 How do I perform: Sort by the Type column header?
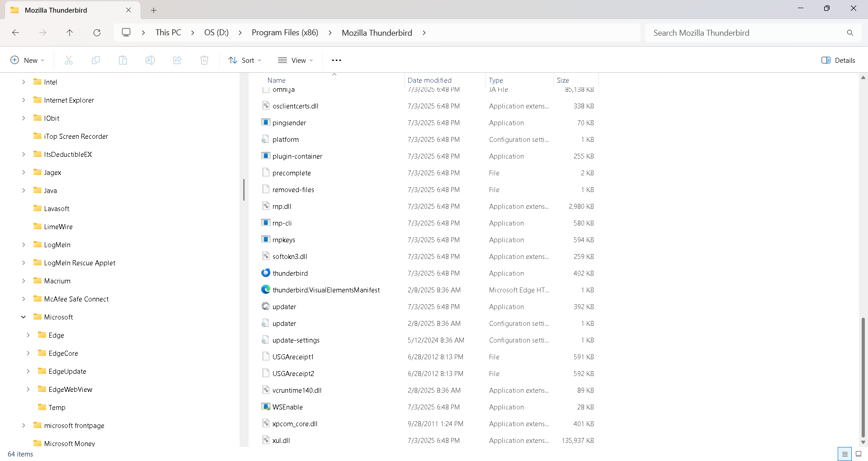pos(496,80)
